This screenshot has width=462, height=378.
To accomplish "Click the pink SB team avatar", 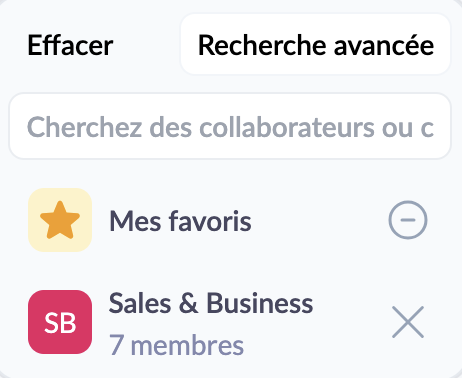I will click(60, 322).
